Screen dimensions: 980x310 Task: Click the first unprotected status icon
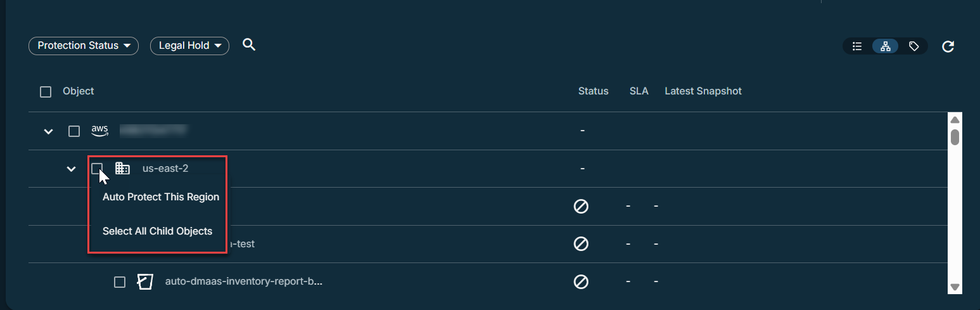coord(581,206)
